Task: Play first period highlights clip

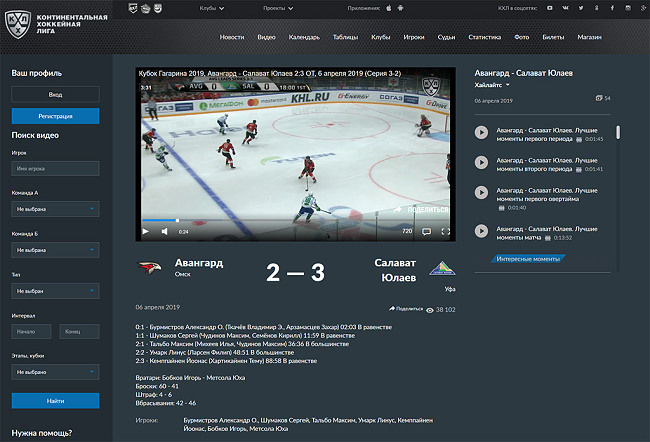Action: tap(481, 132)
